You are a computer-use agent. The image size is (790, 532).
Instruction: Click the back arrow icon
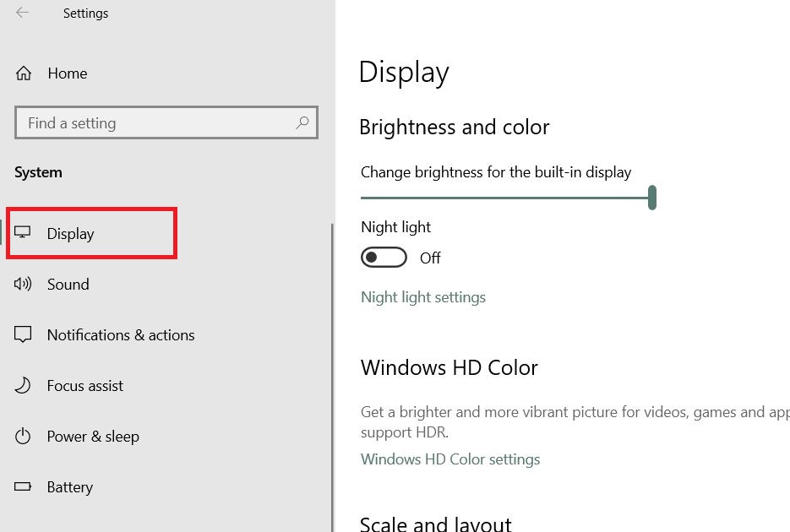[x=22, y=13]
